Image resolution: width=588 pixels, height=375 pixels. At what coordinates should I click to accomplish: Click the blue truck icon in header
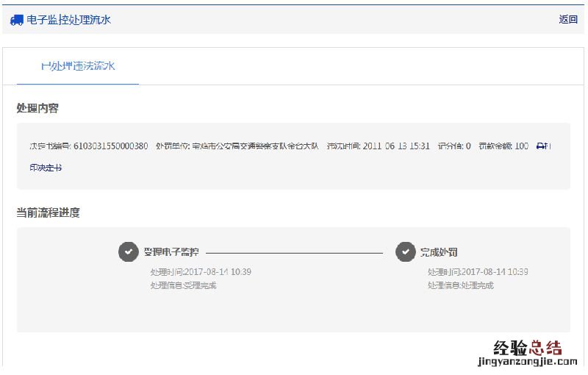(x=16, y=20)
